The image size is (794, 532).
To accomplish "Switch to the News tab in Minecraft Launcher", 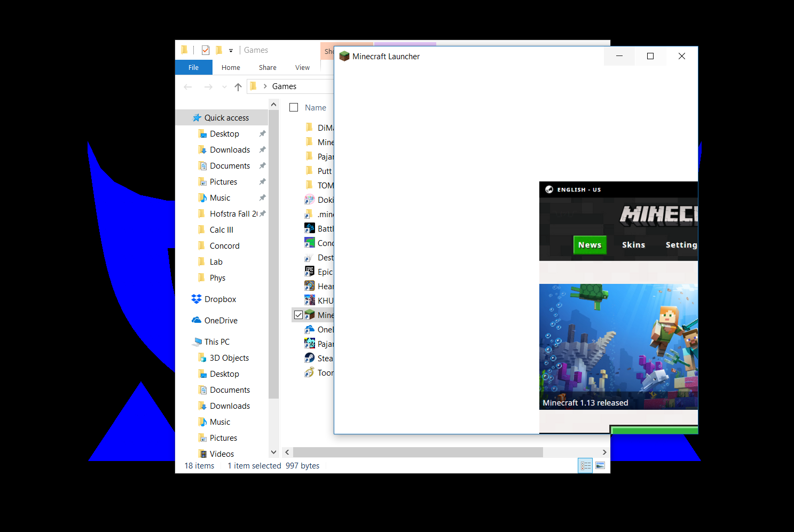I will 590,245.
